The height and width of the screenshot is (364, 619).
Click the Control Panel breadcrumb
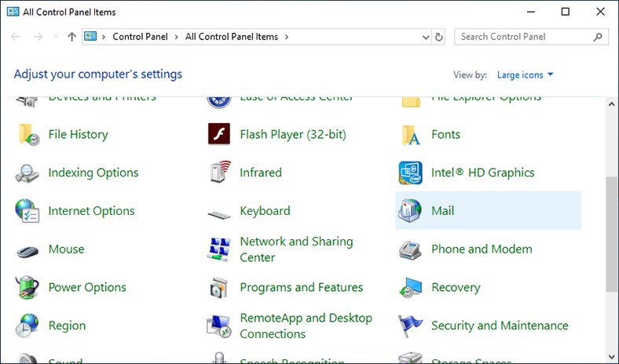click(x=140, y=37)
